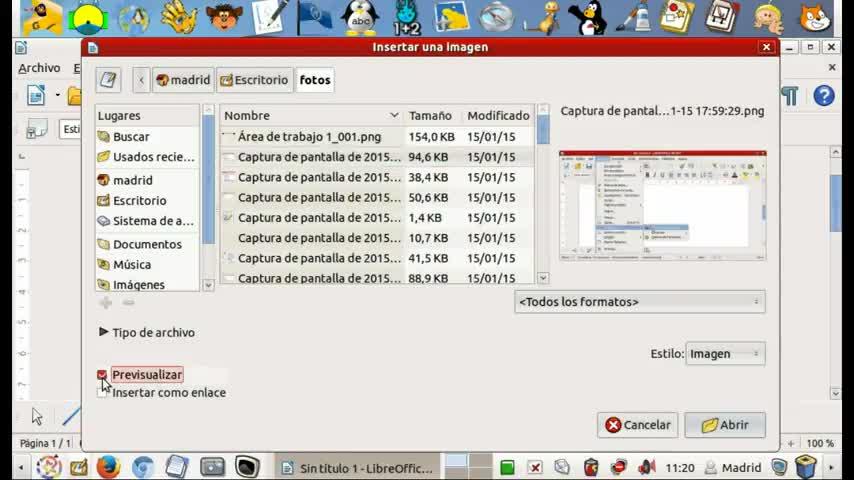This screenshot has height=480, width=854.
Task: Open the paper and pen icon in top panel
Action: tap(270, 17)
